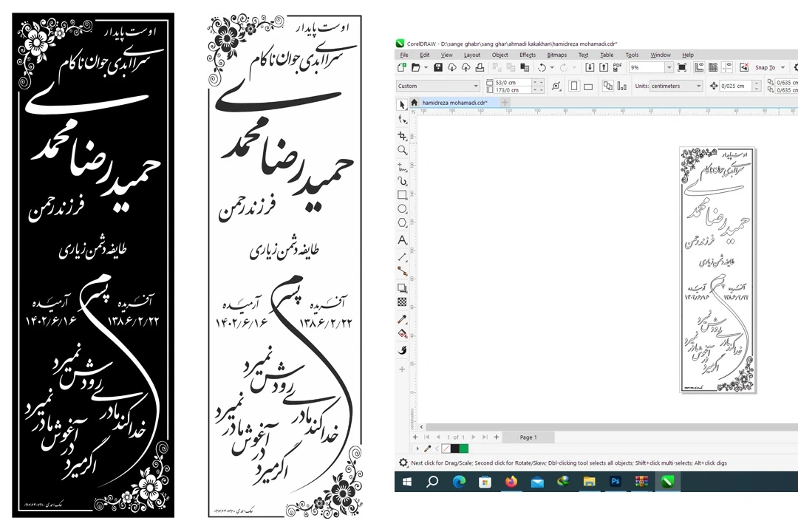Screen dimensions: 798x532
Task: Click the Save icon in toolbar
Action: [x=438, y=67]
